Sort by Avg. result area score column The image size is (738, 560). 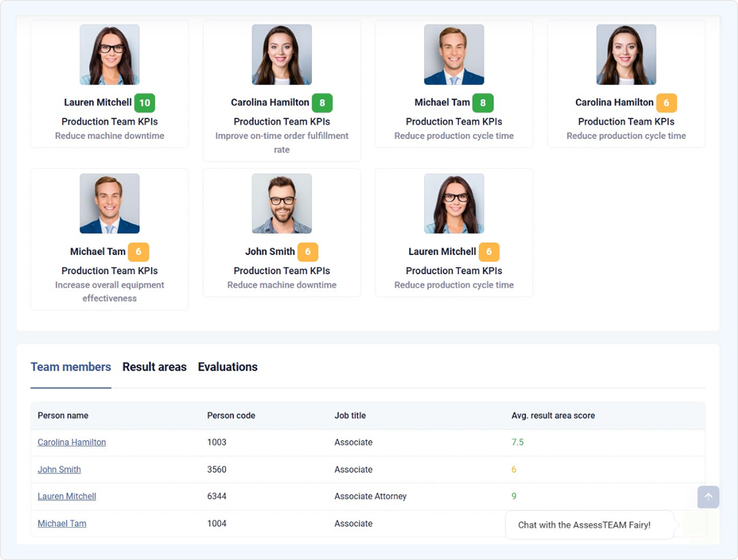553,416
